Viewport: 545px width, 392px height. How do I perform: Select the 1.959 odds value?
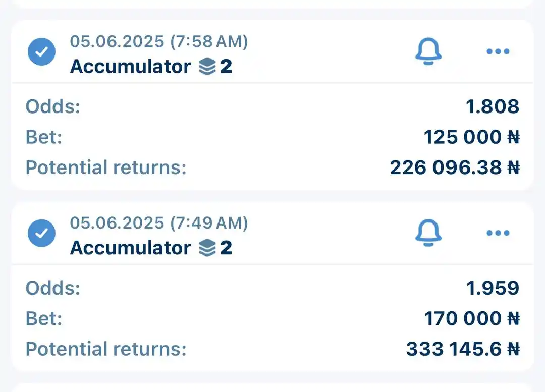[493, 288]
